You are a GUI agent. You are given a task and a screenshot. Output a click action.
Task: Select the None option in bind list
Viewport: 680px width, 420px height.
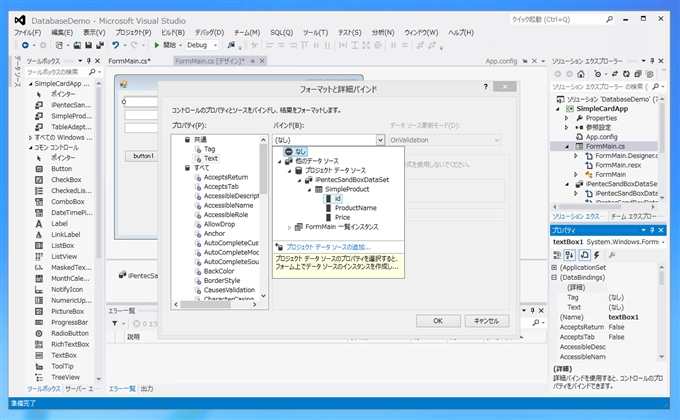point(296,151)
